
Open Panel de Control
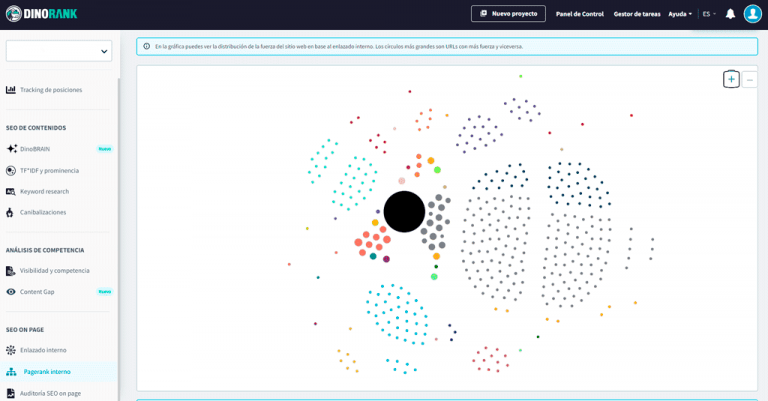(x=580, y=14)
